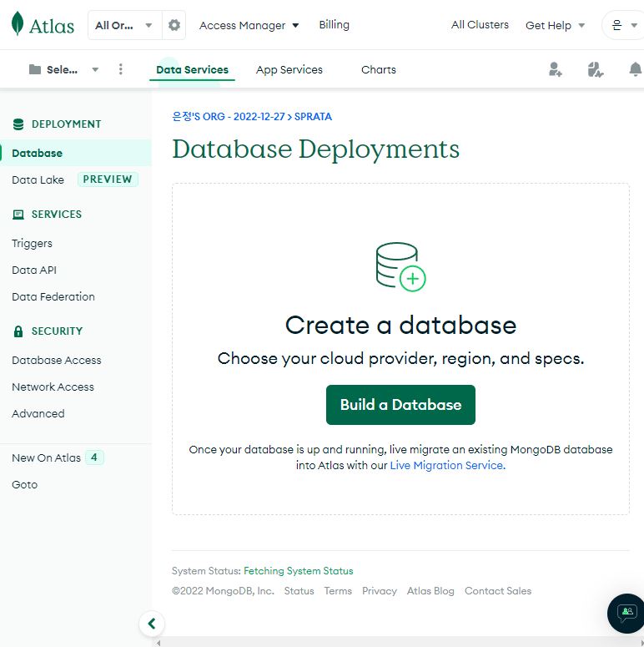Image resolution: width=644 pixels, height=647 pixels.
Task: Click the Database Deployments heading
Action: click(x=316, y=149)
